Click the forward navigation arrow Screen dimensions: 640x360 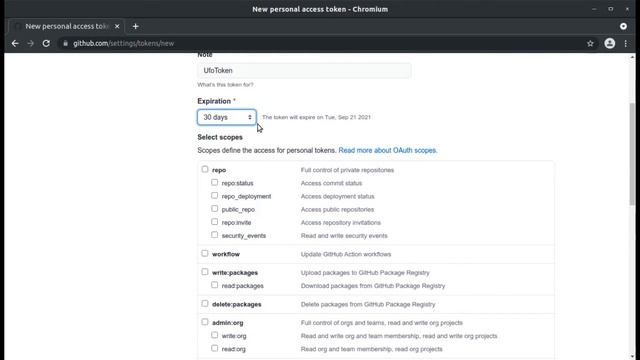(x=31, y=43)
